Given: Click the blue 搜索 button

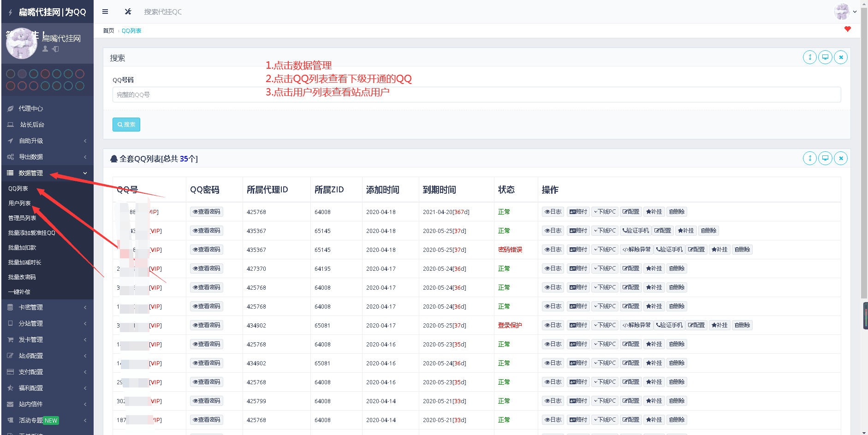Looking at the screenshot, I should (x=126, y=125).
